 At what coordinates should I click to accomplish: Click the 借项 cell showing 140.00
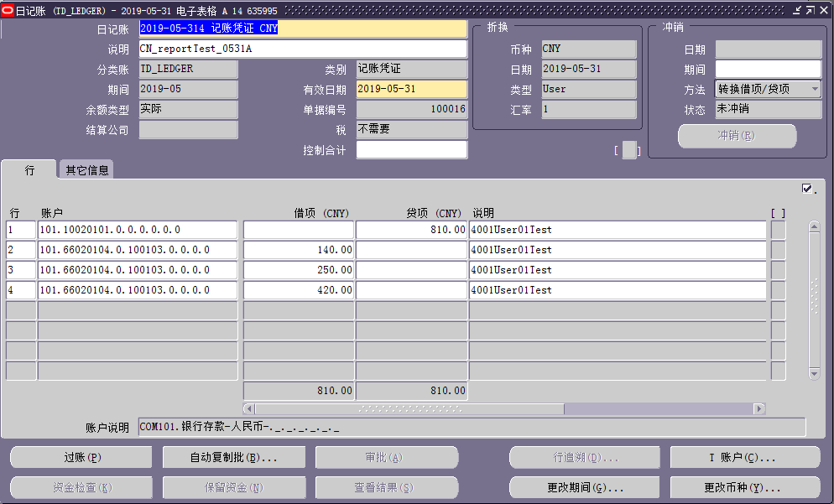click(298, 249)
